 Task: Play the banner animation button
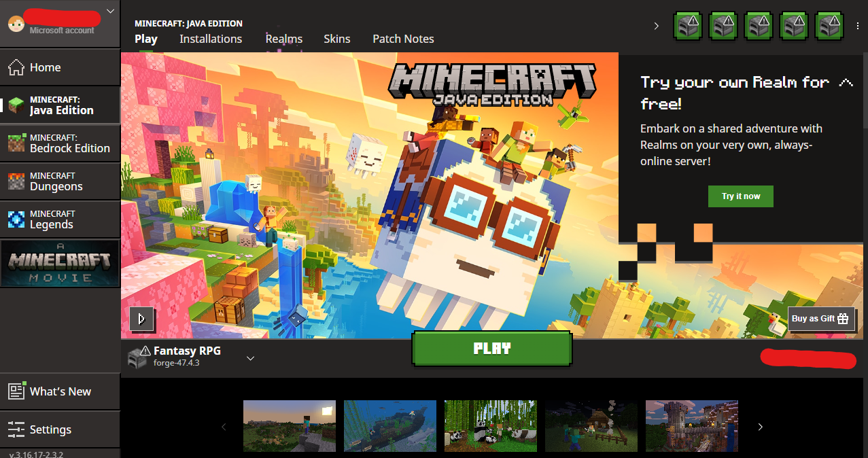coord(141,319)
